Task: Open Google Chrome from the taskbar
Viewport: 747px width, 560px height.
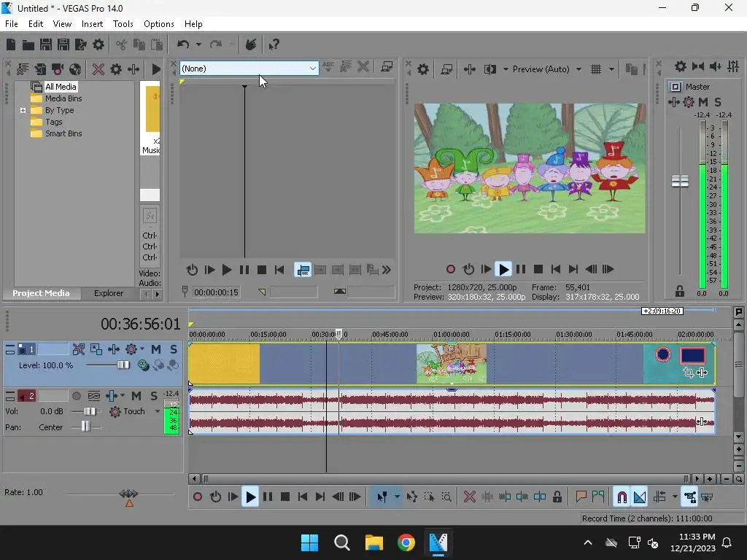Action: [406, 542]
